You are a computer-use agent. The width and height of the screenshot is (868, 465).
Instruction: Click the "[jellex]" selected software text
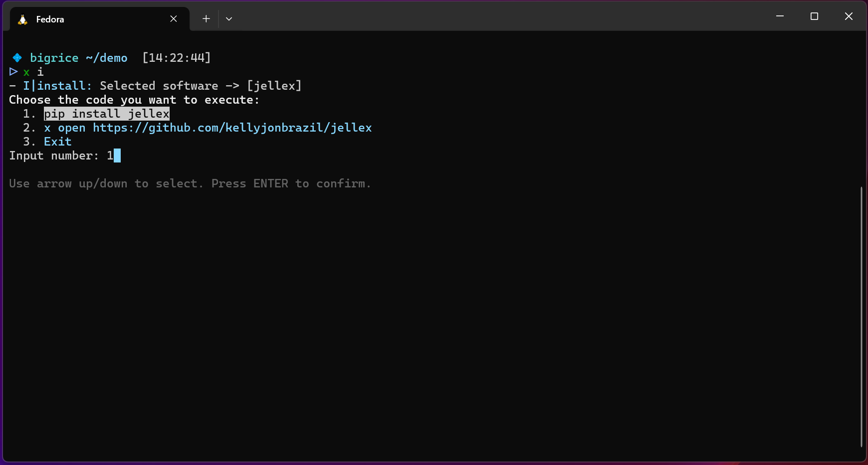point(274,86)
